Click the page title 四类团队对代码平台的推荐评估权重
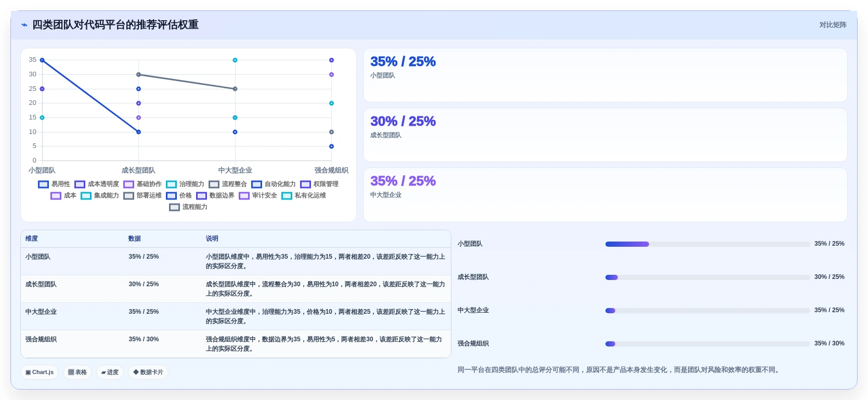The height and width of the screenshot is (400, 868). [x=115, y=25]
